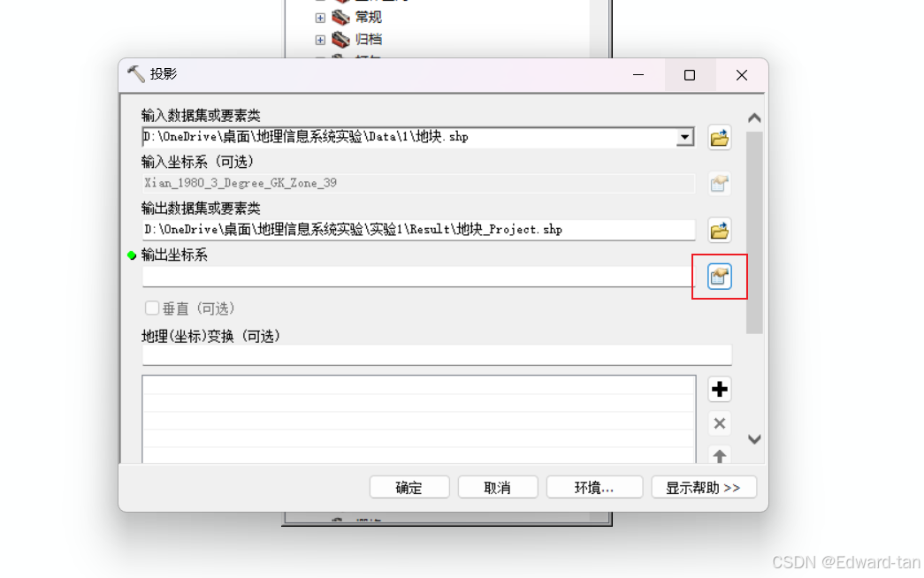Move transformation up with arrow icon
924x578 pixels.
tap(719, 455)
